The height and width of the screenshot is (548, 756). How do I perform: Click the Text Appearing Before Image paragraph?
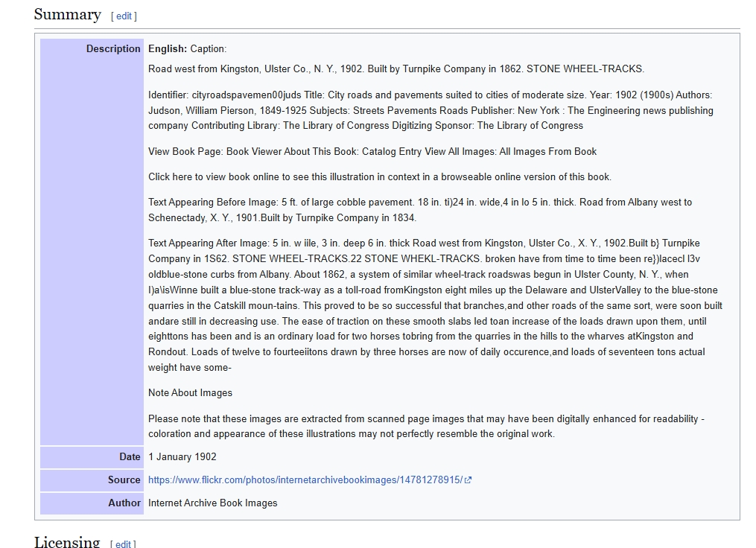click(x=419, y=210)
